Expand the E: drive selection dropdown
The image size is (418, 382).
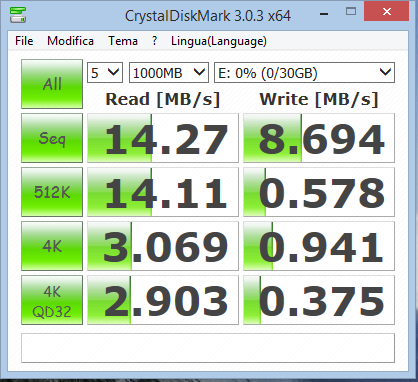(x=304, y=72)
